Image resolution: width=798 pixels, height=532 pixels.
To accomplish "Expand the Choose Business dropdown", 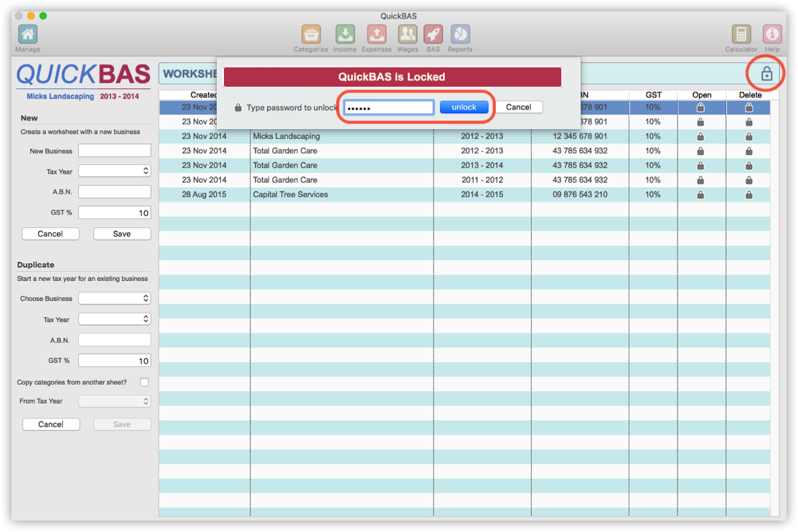I will pos(114,298).
